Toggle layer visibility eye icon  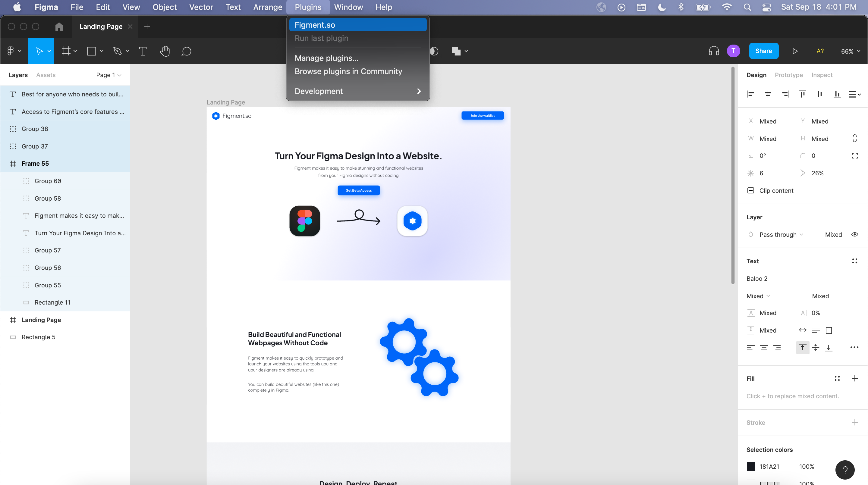click(x=854, y=234)
